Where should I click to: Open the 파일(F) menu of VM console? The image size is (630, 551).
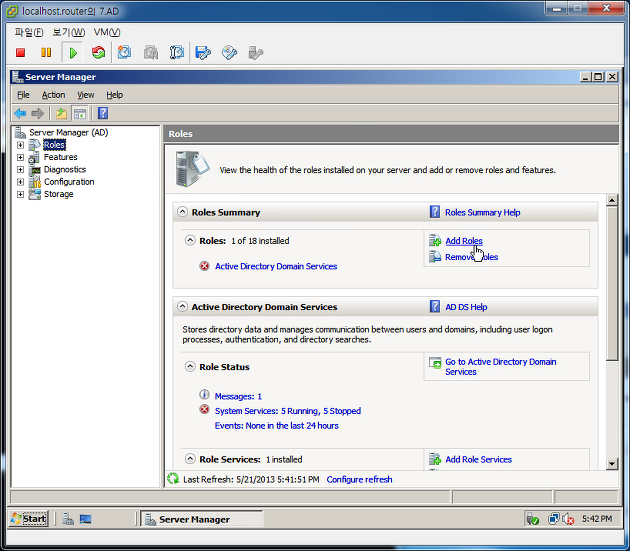pyautogui.click(x=29, y=32)
